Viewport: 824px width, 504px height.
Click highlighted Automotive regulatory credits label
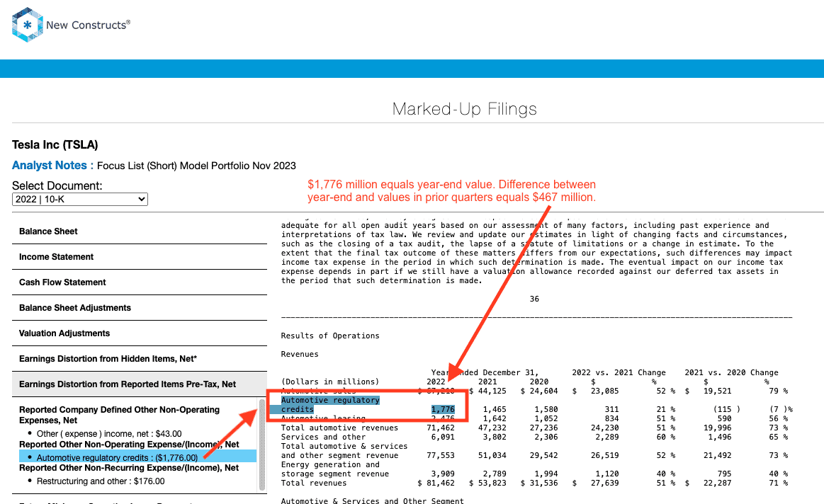click(330, 405)
